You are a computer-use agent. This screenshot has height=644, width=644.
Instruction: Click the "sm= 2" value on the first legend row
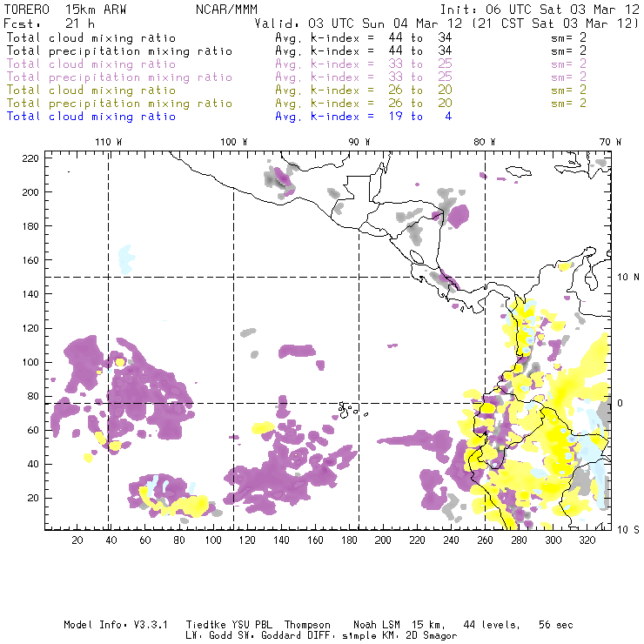(x=568, y=37)
